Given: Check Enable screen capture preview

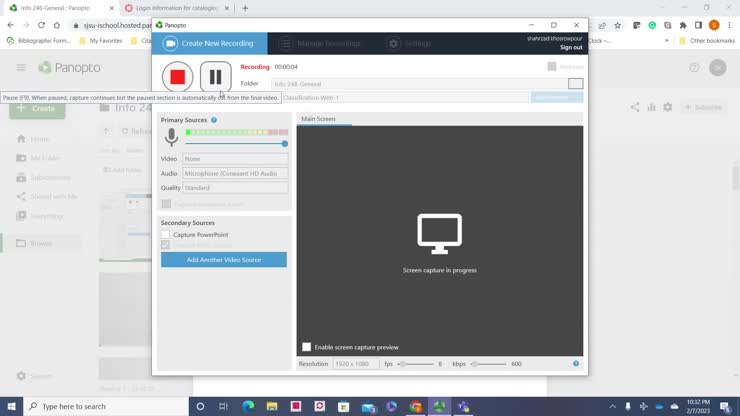Looking at the screenshot, I should (x=307, y=347).
